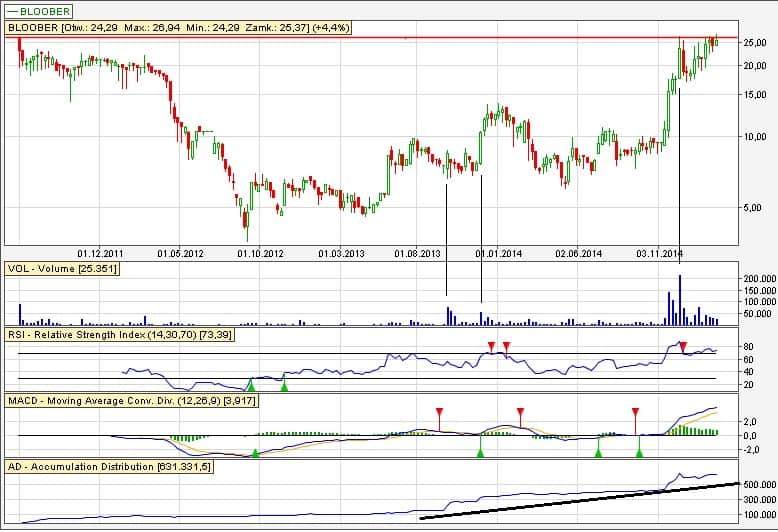Open the RSI - Relative Strength Index label

click(x=120, y=333)
